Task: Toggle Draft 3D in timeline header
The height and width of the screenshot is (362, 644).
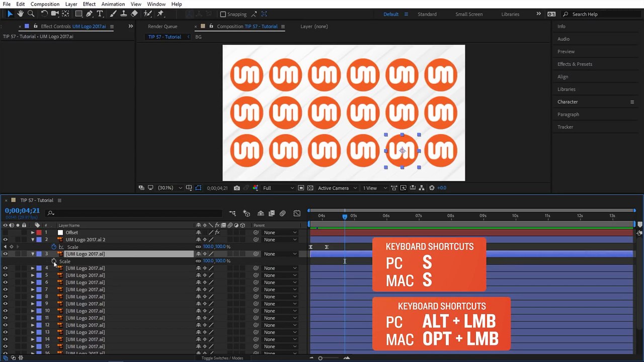Action: click(x=247, y=213)
